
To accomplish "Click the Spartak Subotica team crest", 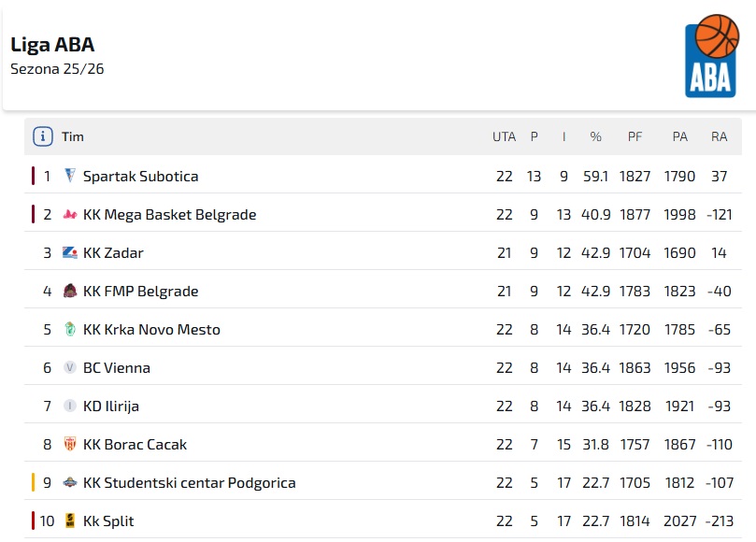I will (x=70, y=176).
